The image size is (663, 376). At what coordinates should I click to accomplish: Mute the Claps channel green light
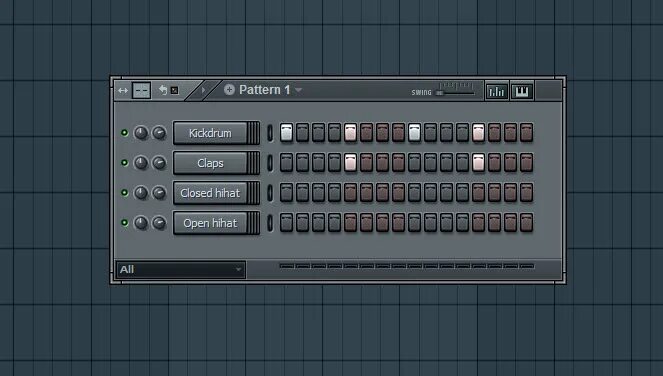tap(124, 163)
